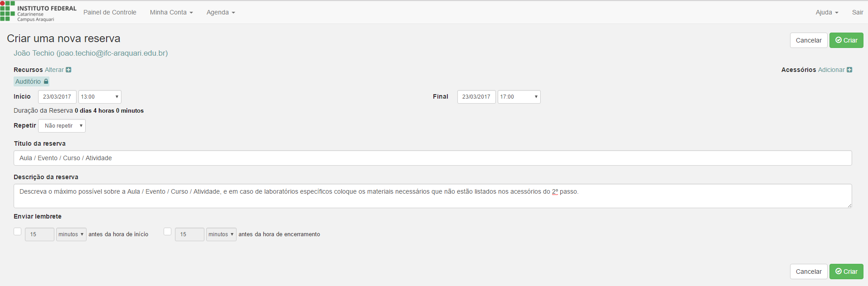This screenshot has width=868, height=286.
Task: Click the plus icon next to Recursos Alterar
Action: tap(68, 70)
